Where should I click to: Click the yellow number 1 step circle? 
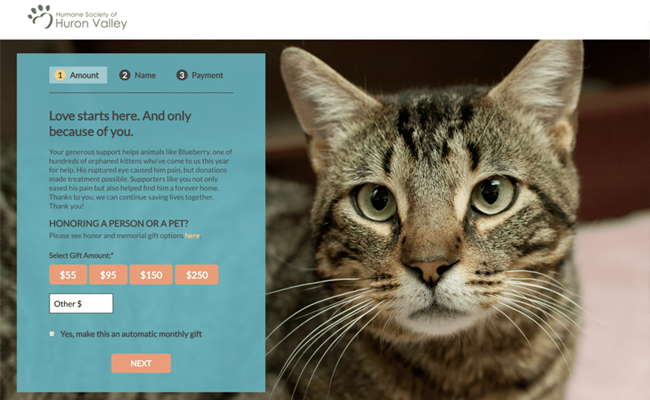click(x=60, y=75)
